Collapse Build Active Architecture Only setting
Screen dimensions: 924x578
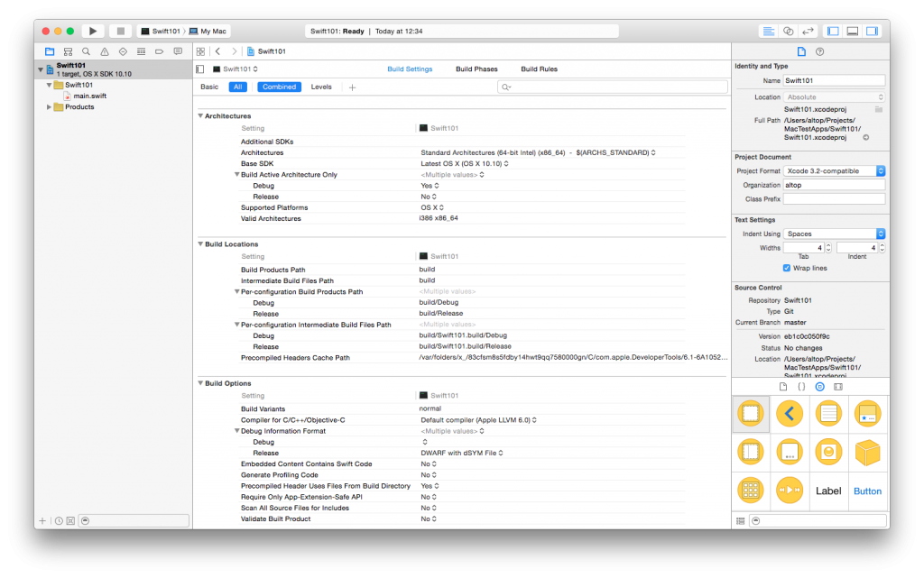click(237, 174)
